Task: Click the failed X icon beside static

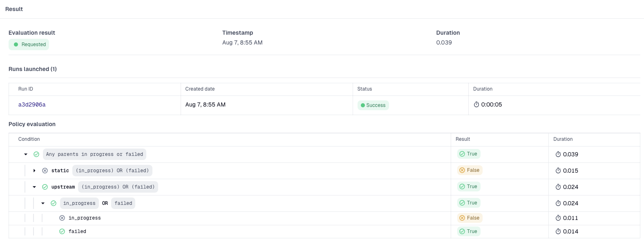Action: pyautogui.click(x=45, y=171)
